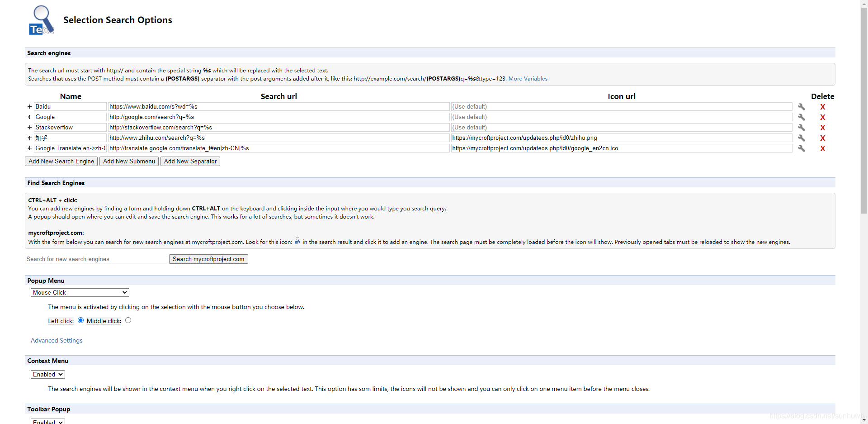
Task: Open the Context Menu Enabled dropdown
Action: coord(48,375)
